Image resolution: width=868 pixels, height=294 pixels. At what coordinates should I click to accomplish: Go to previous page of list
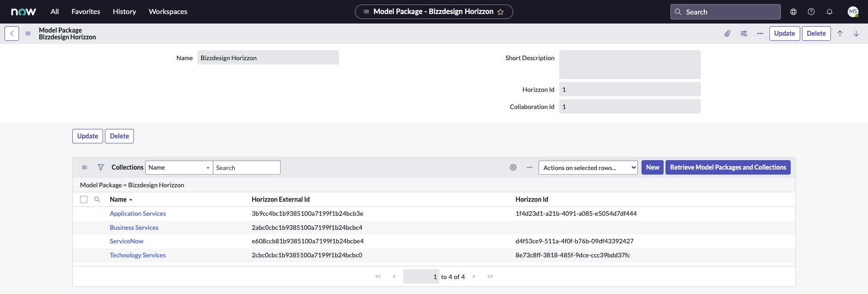[x=394, y=276]
